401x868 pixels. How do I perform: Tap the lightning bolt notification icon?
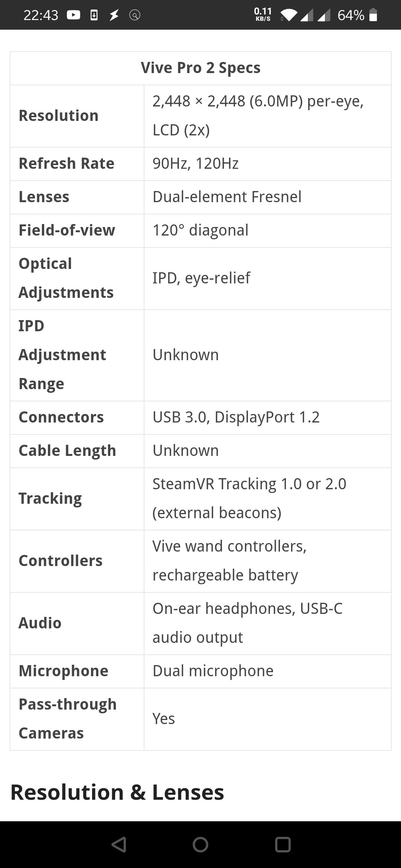click(114, 15)
